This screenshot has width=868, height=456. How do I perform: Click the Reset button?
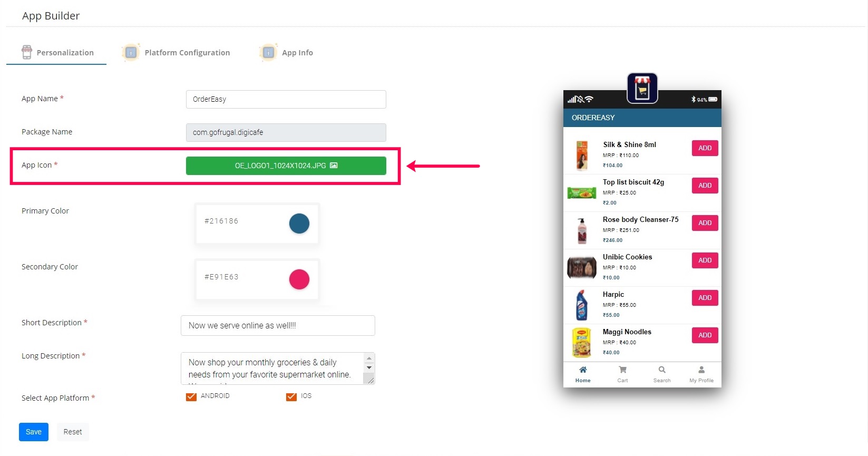[x=73, y=432]
